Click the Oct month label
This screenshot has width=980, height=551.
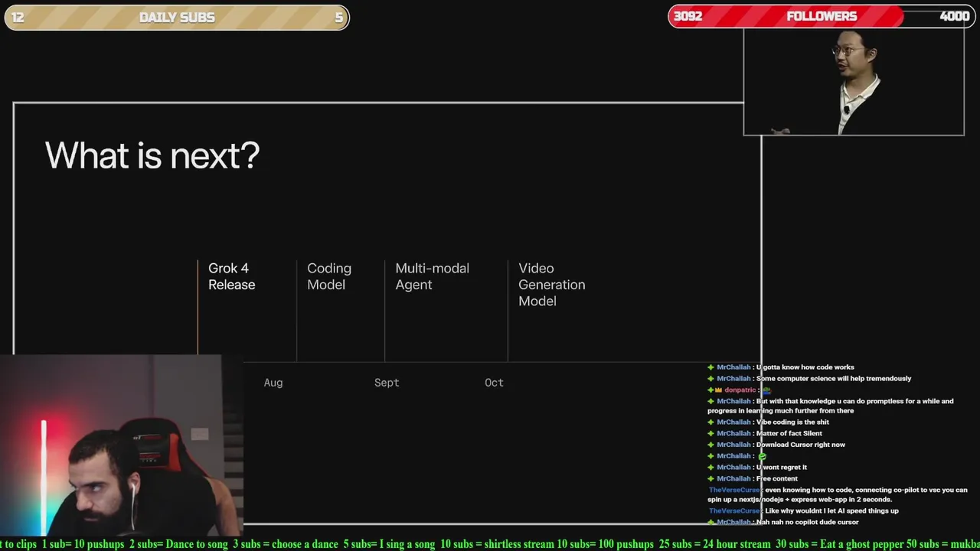pyautogui.click(x=494, y=383)
